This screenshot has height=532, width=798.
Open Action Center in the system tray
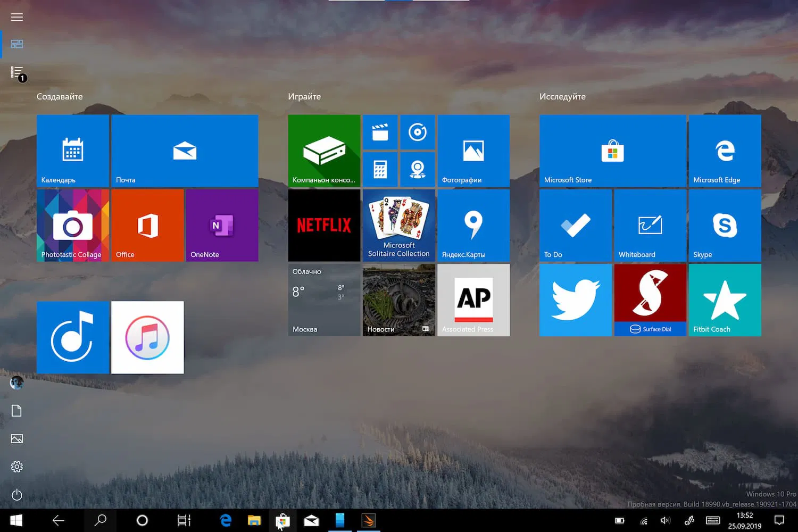click(779, 520)
